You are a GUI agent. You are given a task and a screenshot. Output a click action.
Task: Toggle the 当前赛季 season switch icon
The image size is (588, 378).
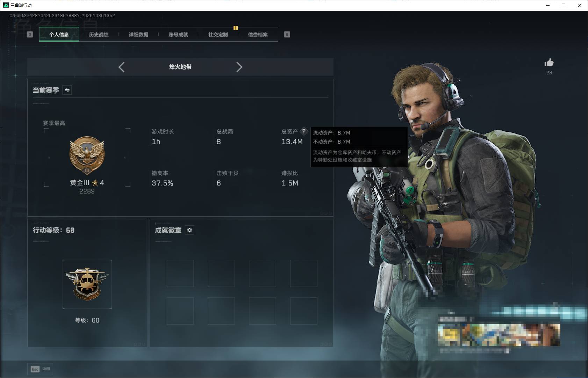[x=67, y=90]
